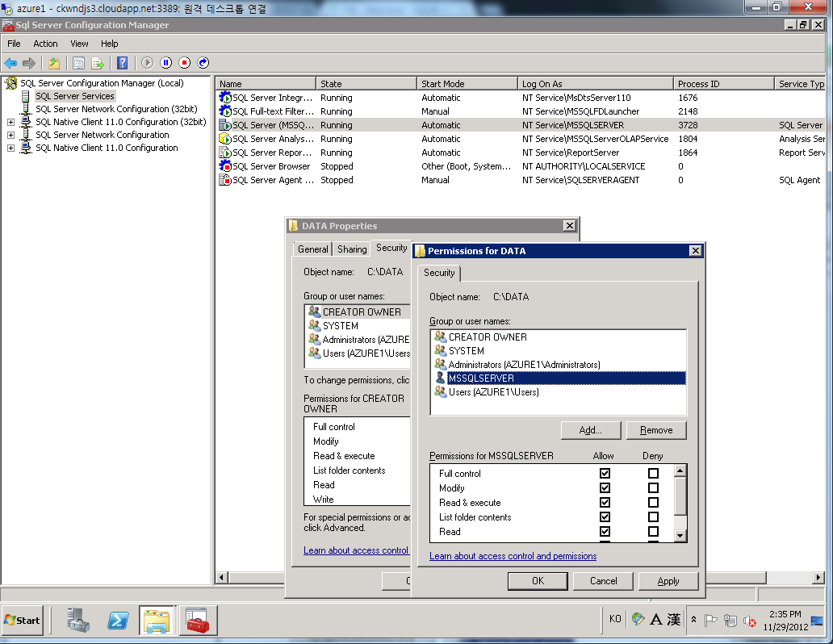Click the Add... button
The image size is (833, 644).
(x=591, y=430)
